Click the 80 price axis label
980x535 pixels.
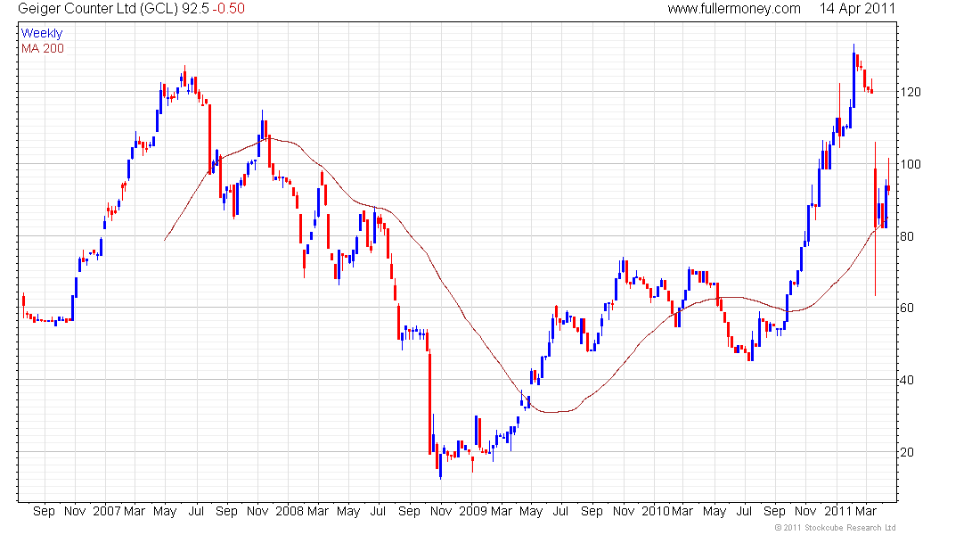[907, 236]
